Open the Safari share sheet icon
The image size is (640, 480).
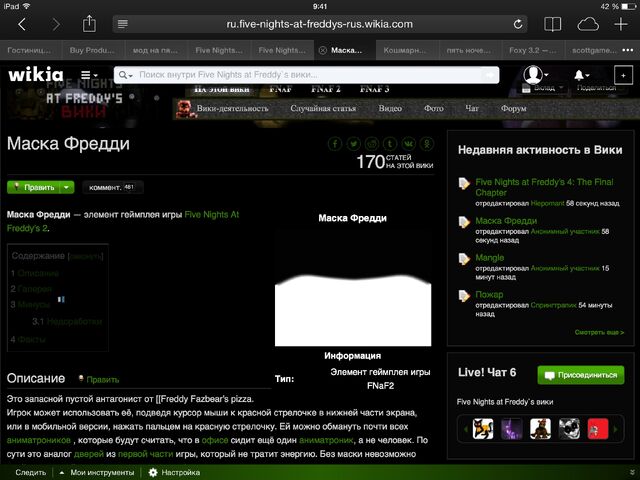coord(89,24)
